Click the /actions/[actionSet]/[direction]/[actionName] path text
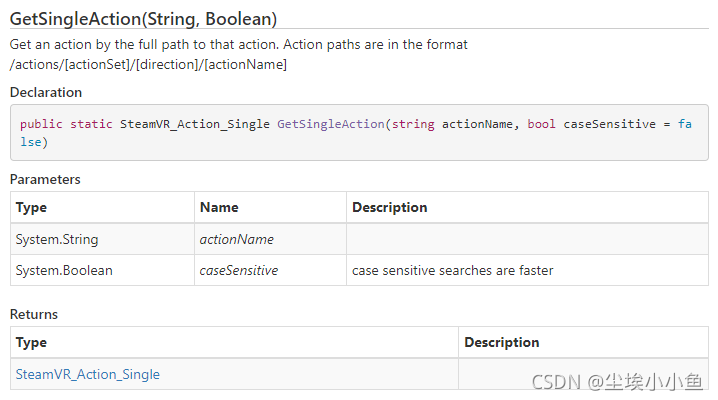The image size is (718, 400). point(148,65)
